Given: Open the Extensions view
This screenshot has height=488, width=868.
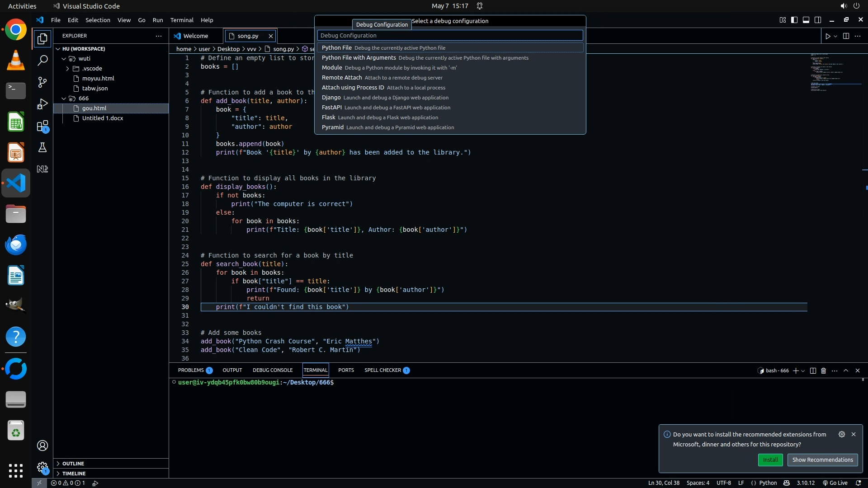Looking at the screenshot, I should tap(42, 126).
